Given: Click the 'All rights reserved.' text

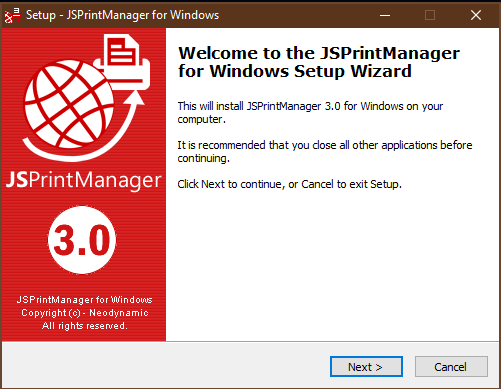Looking at the screenshot, I should 85,326.
